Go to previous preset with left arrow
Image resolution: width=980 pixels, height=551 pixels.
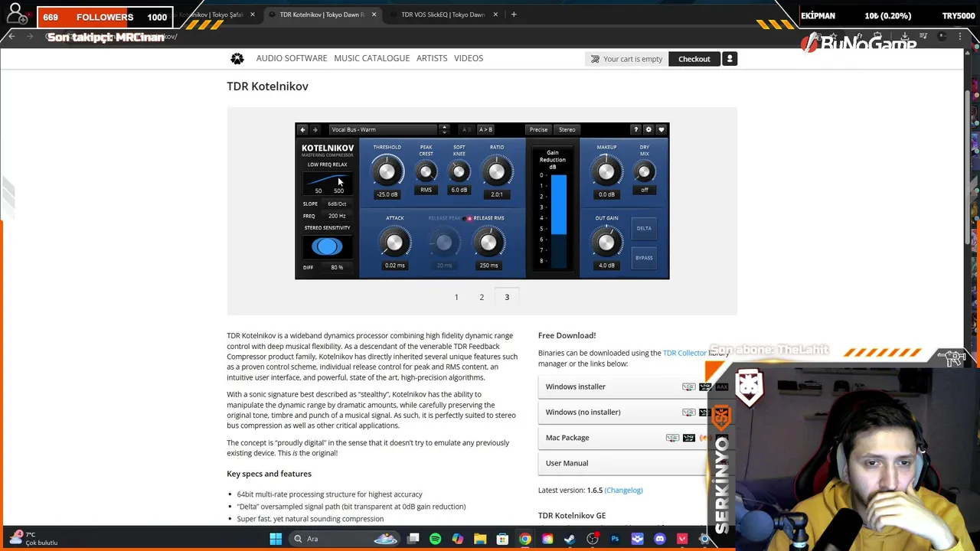302,129
